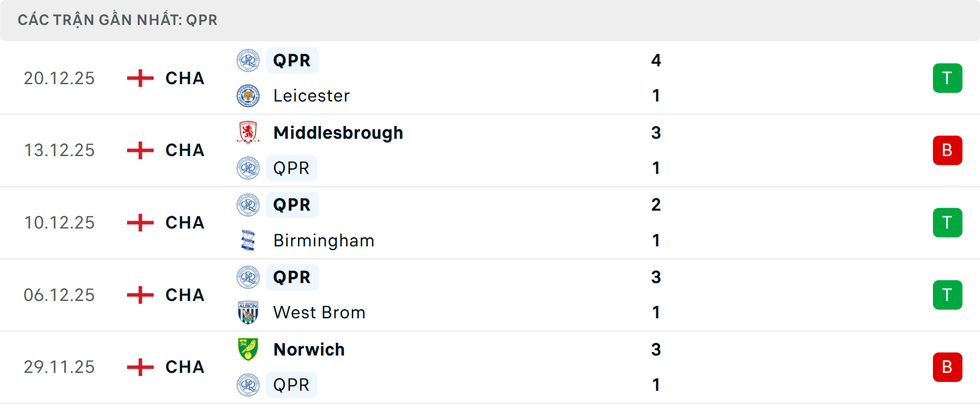The width and height of the screenshot is (980, 404).
Task: Click the QPR crest beside Leicester match
Action: tap(248, 60)
